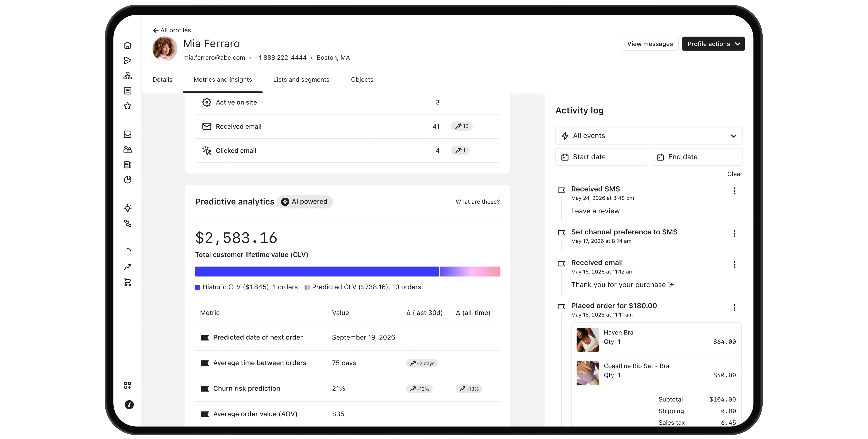Click the email mia.ferraro@abc.com
This screenshot has height=439, width=868.
pos(214,58)
